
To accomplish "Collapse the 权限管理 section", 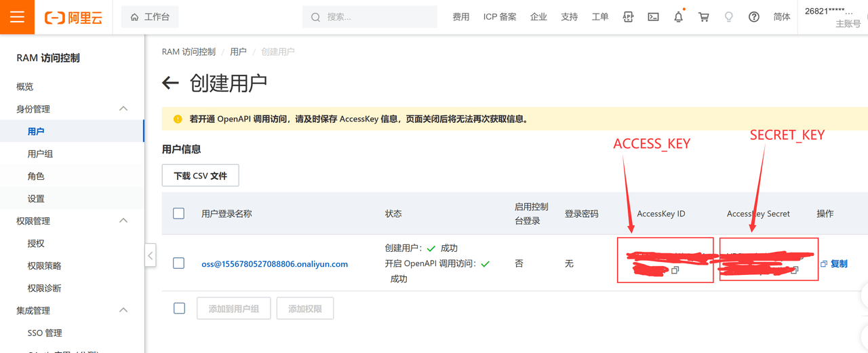I will pos(123,221).
